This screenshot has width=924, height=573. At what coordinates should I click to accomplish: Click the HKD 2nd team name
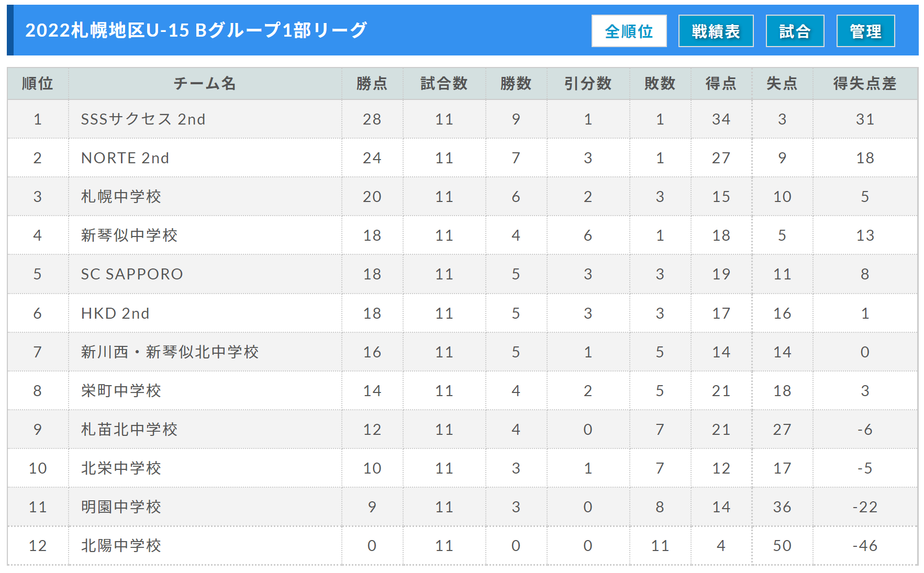click(x=115, y=313)
